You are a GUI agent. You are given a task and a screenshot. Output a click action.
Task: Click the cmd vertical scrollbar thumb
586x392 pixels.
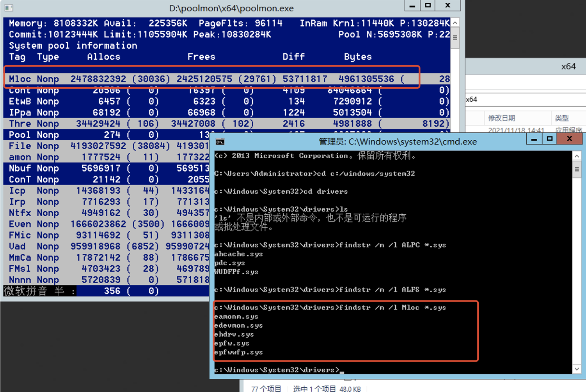click(577, 169)
